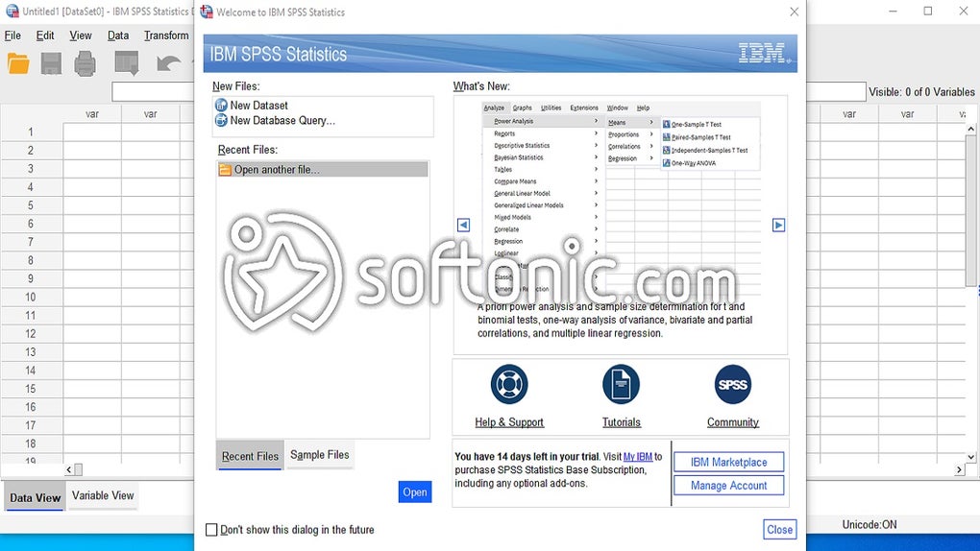980x551 pixels.
Task: Close the Welcome dialog with X
Action: pyautogui.click(x=794, y=12)
